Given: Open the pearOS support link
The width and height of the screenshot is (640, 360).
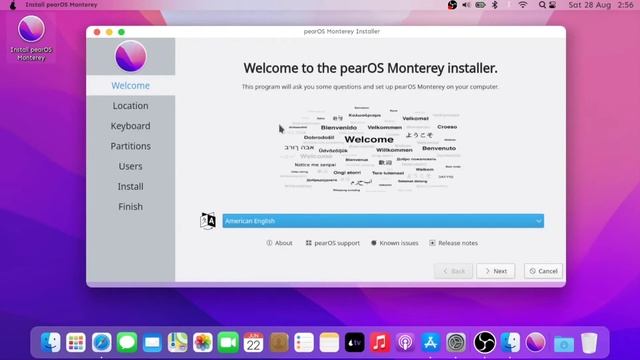Looking at the screenshot, I should 333,243.
